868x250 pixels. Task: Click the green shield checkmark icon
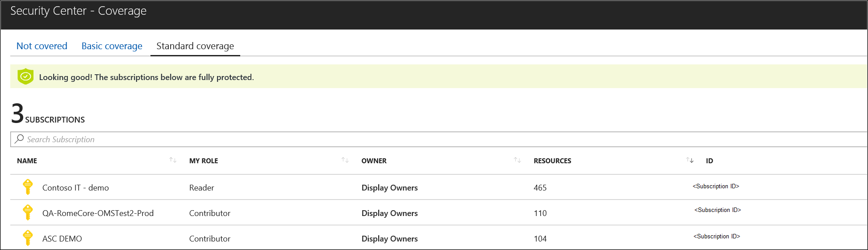pyautogui.click(x=25, y=76)
